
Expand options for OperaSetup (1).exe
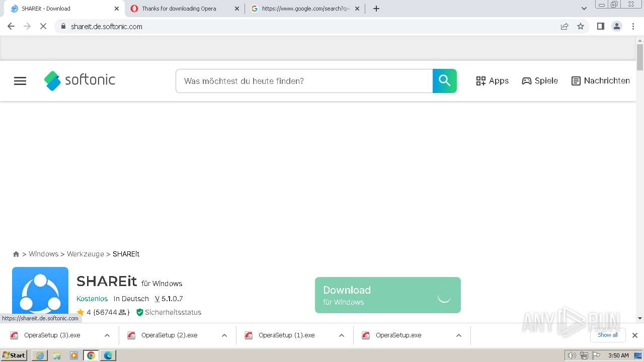coord(342,335)
